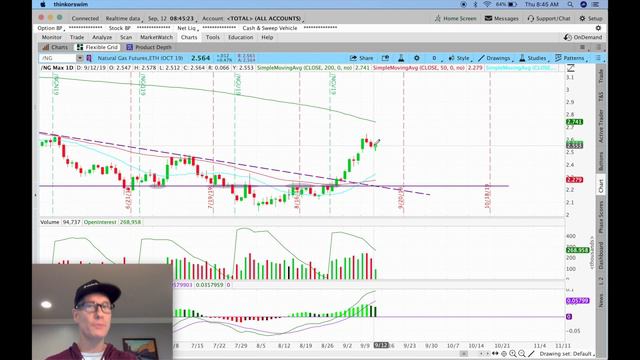This screenshot has width=640, height=360.
Task: Click the 268,958 open interest bubble
Action: click(x=577, y=250)
